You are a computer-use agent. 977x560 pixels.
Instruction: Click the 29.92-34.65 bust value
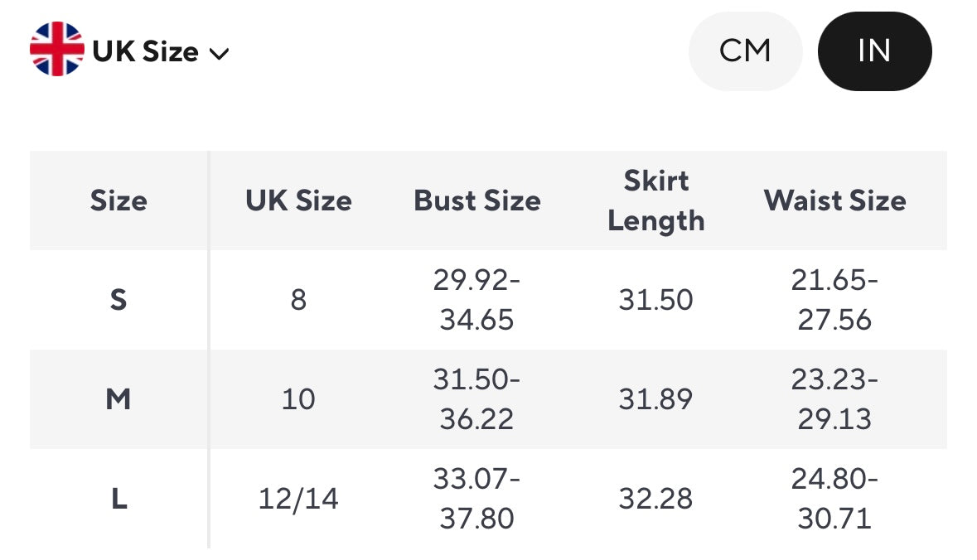tap(477, 300)
